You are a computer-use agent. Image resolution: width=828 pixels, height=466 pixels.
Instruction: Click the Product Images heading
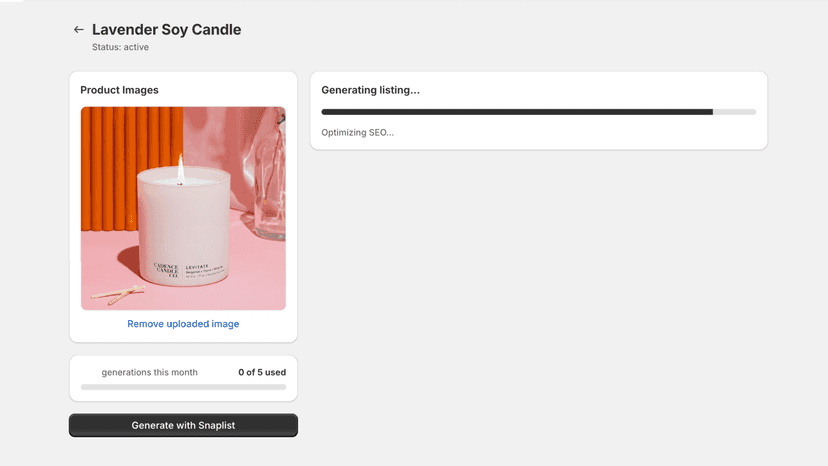click(119, 90)
